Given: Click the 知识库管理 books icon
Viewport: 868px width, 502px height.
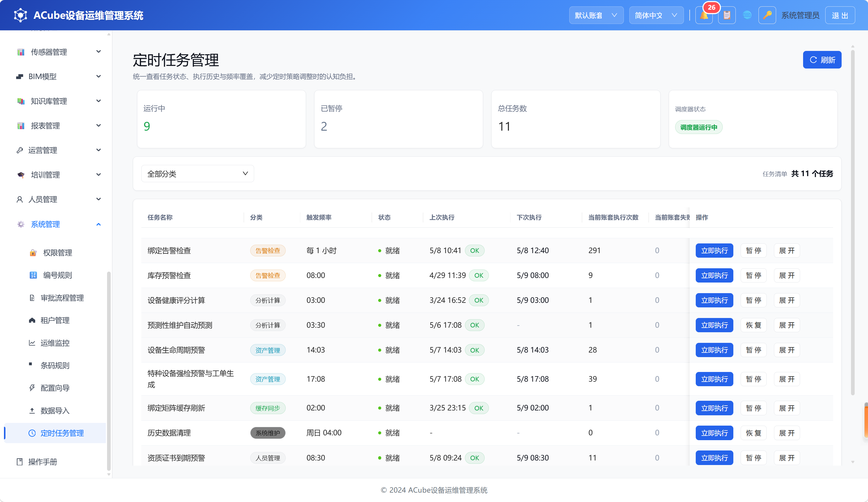Looking at the screenshot, I should point(21,101).
